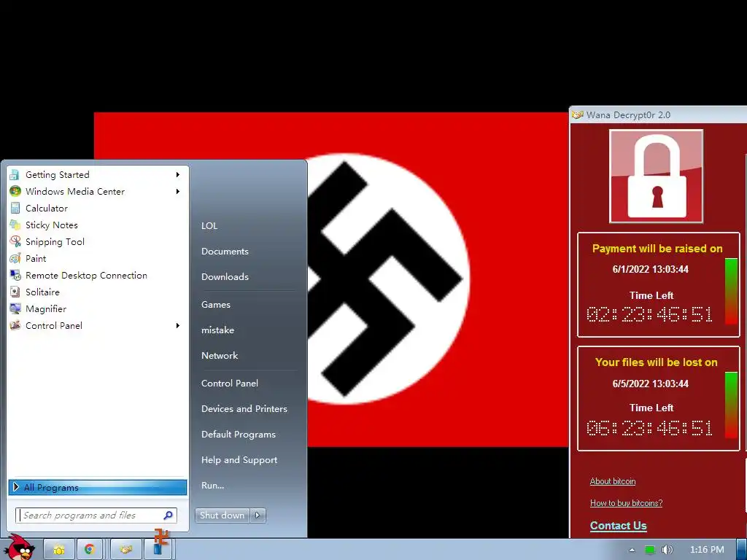Open Documents from the Start menu
The width and height of the screenshot is (747, 560).
pyautogui.click(x=225, y=252)
